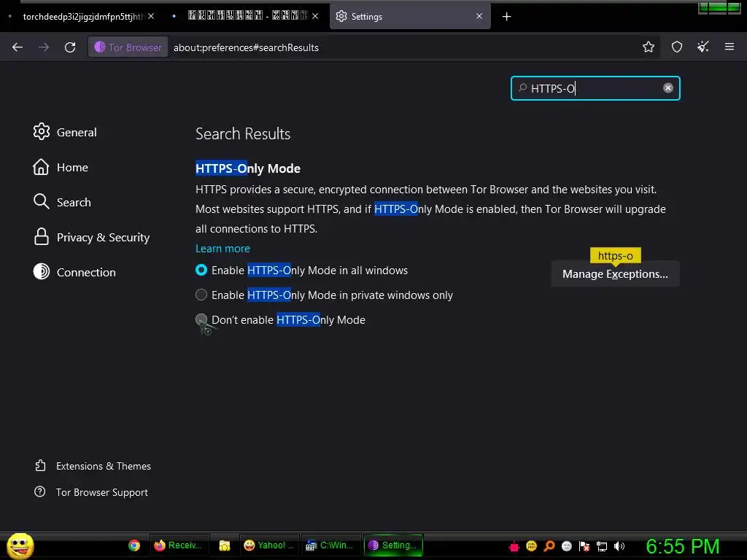The height and width of the screenshot is (560, 747).
Task: Clear the settings search field
Action: [668, 88]
